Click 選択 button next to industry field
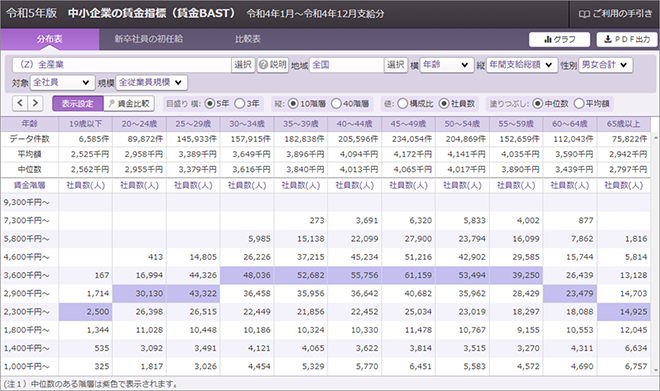 (243, 65)
